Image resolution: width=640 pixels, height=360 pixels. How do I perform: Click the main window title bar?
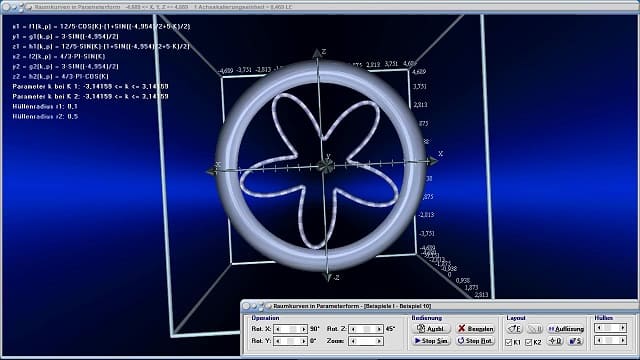(320, 7)
